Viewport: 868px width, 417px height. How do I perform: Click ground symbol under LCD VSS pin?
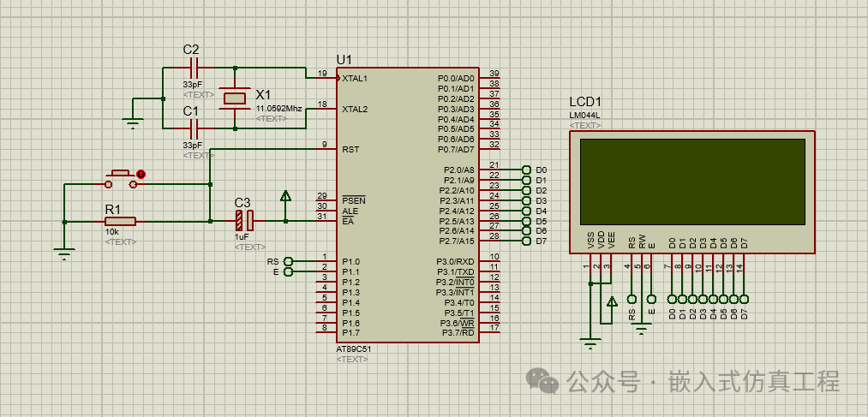point(590,343)
